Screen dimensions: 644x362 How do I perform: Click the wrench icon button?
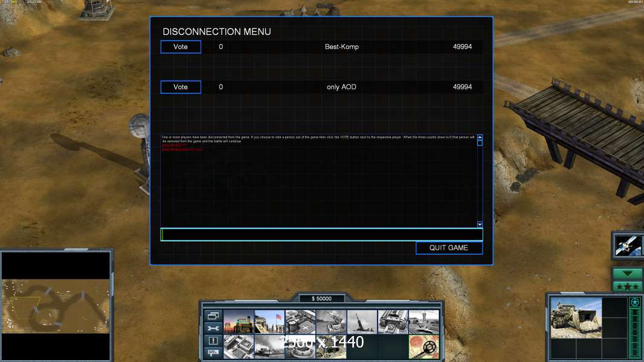pyautogui.click(x=213, y=328)
